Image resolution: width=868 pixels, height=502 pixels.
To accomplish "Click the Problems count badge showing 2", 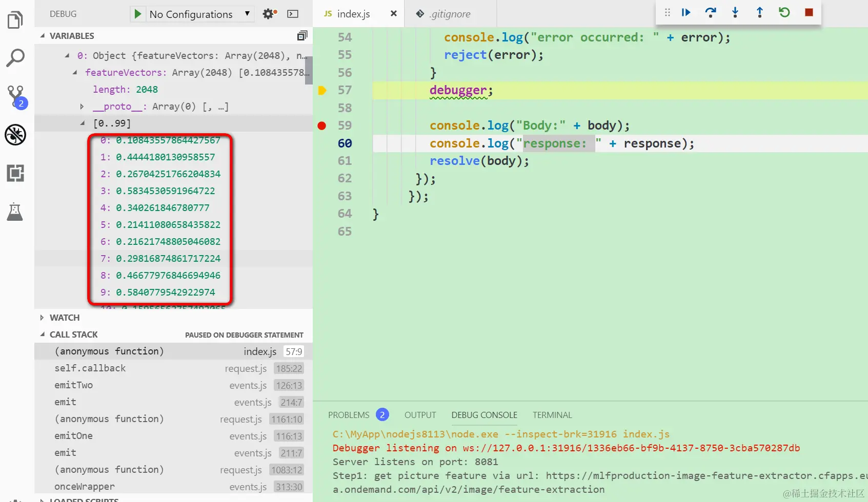I will coord(382,415).
